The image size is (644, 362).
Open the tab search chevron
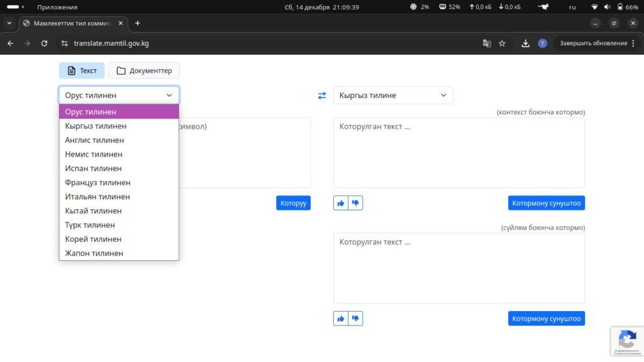tap(9, 23)
